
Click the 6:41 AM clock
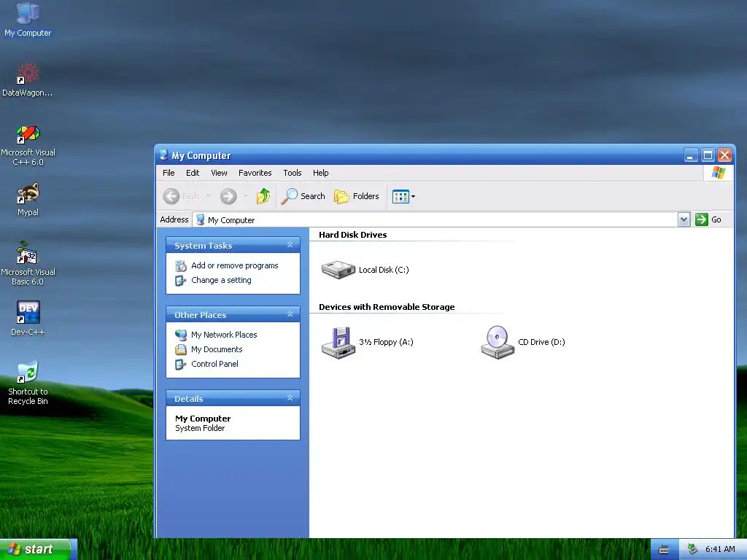[720, 549]
